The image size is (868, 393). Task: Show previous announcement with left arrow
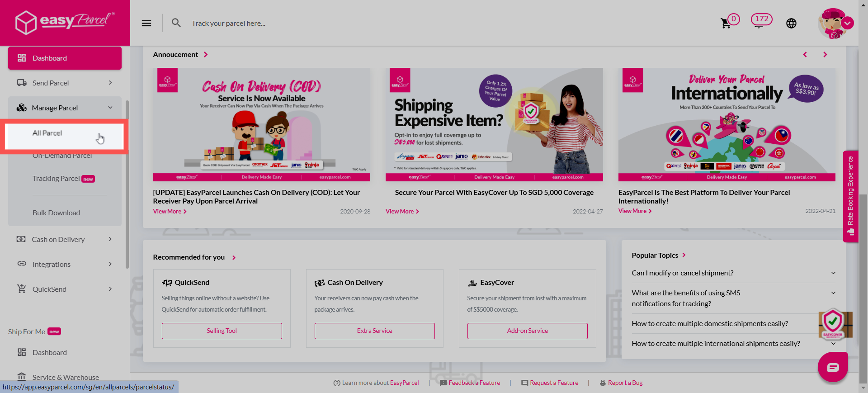pos(805,54)
